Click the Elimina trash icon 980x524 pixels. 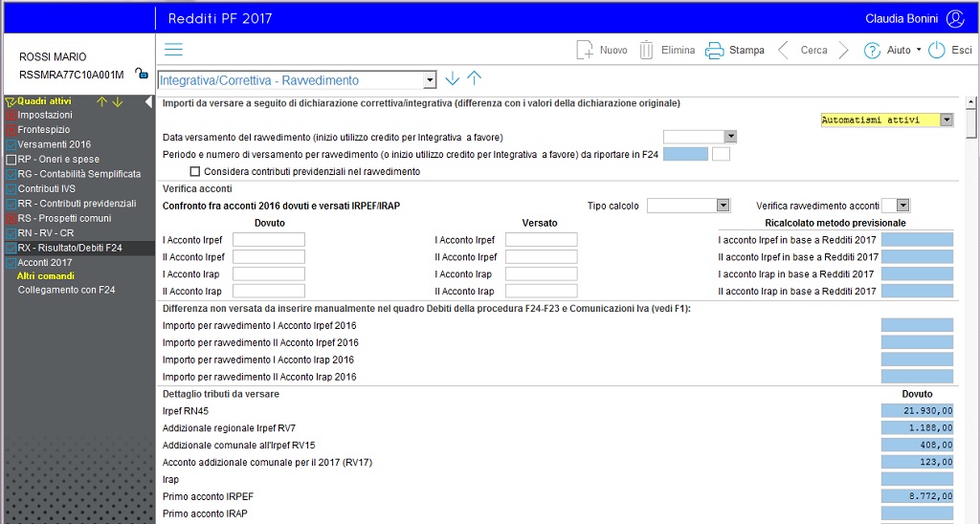point(646,50)
